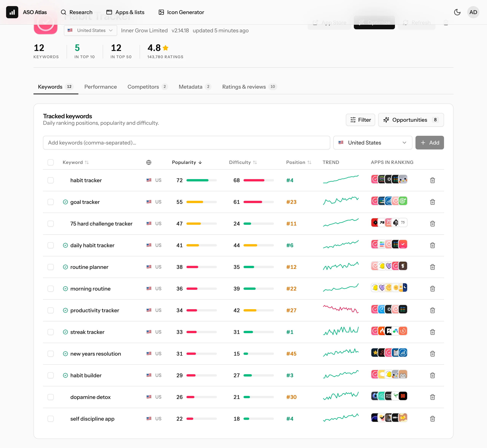Sort by Popularity descending arrow
Image resolution: width=487 pixels, height=448 pixels.
pyautogui.click(x=200, y=162)
